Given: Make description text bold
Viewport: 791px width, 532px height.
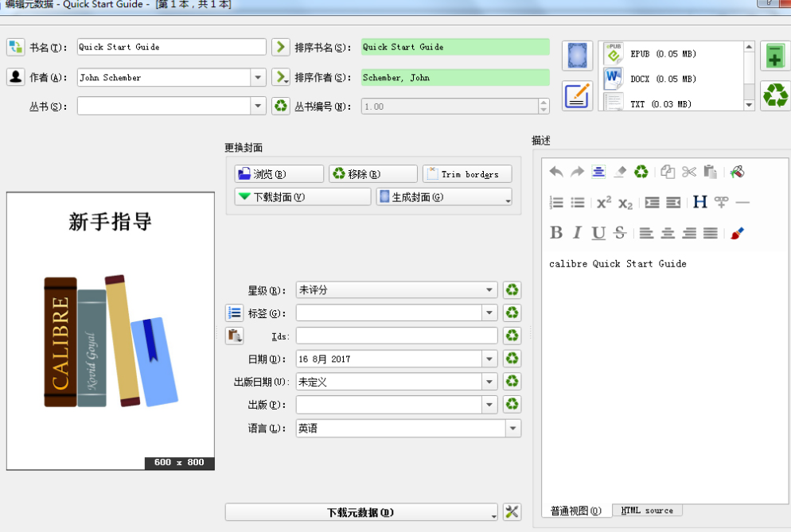Looking at the screenshot, I should point(556,233).
